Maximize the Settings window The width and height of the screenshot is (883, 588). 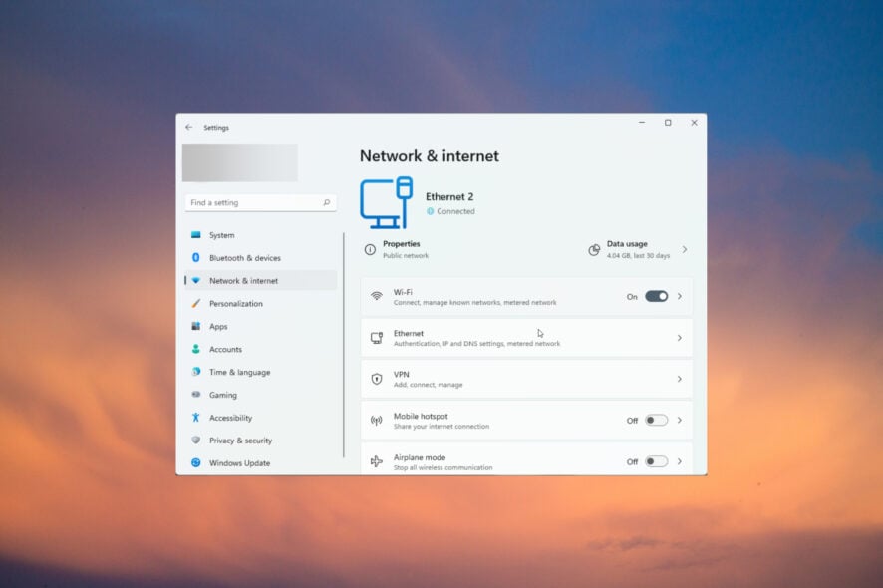coord(668,123)
